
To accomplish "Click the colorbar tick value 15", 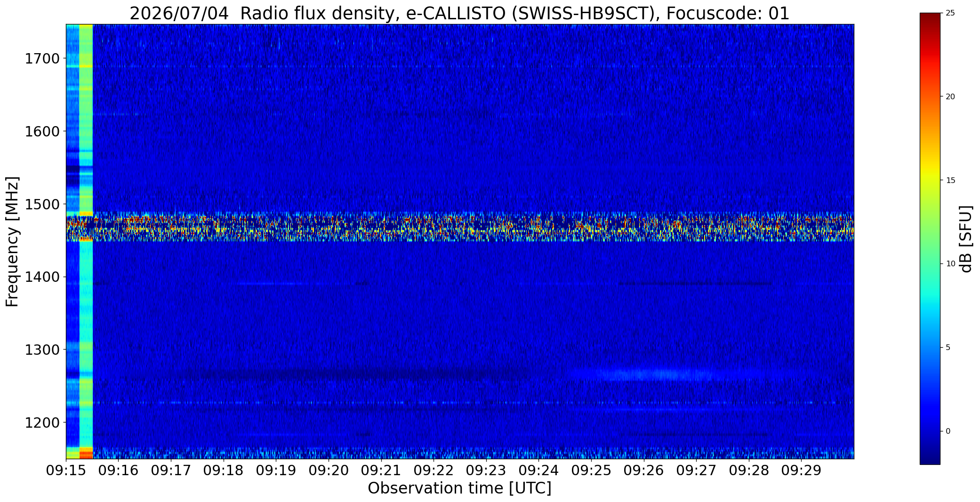I will 950,181.
